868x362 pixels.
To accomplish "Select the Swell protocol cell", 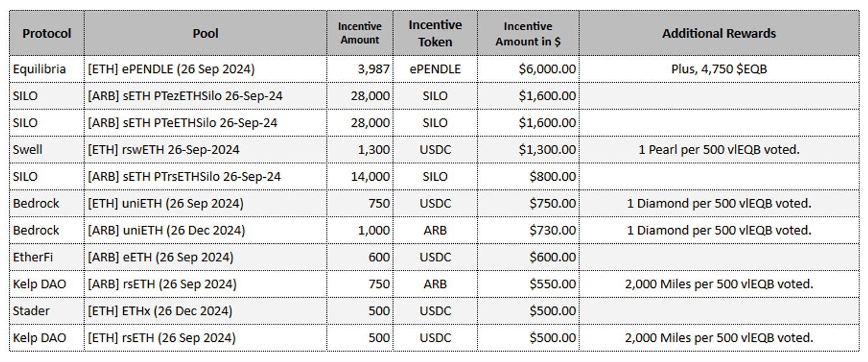I will [28, 149].
